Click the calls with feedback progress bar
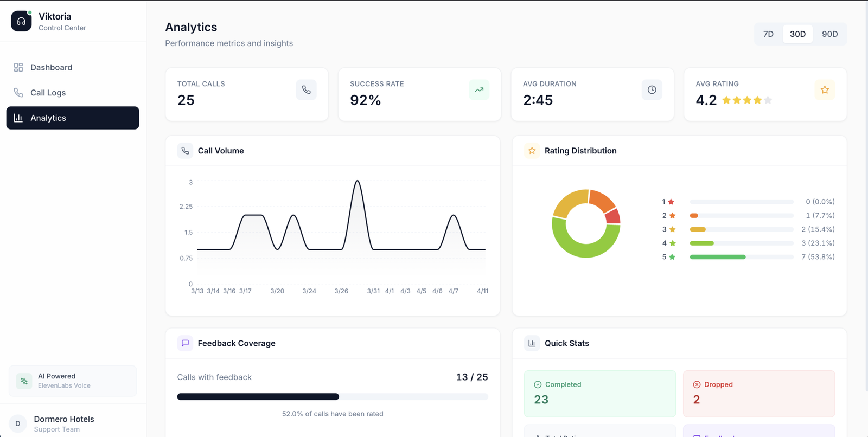The height and width of the screenshot is (437, 868). click(x=332, y=397)
